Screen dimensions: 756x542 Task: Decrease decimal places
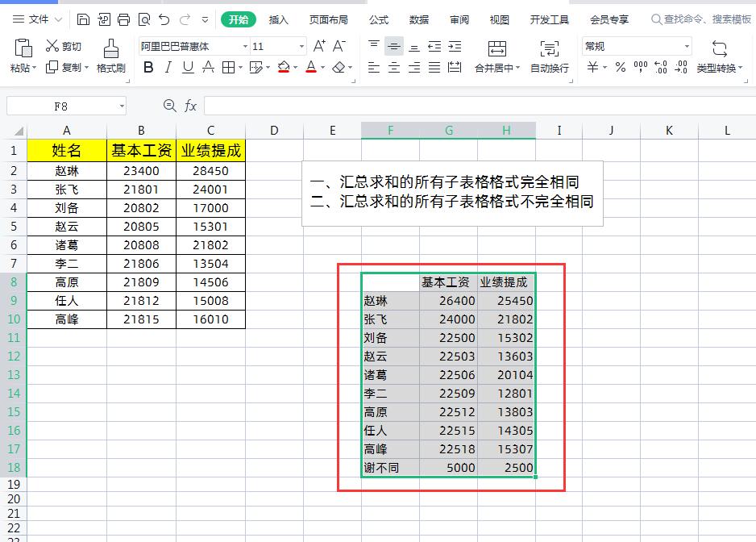click(x=681, y=67)
